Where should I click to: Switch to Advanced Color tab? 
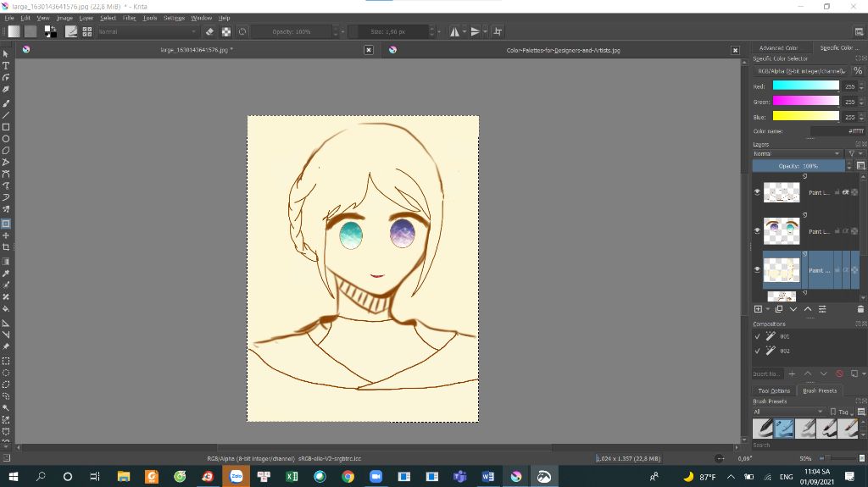(778, 47)
